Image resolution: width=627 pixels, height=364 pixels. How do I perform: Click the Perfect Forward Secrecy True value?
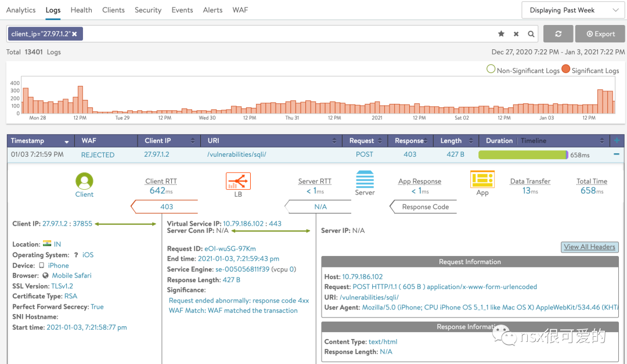[x=97, y=307]
